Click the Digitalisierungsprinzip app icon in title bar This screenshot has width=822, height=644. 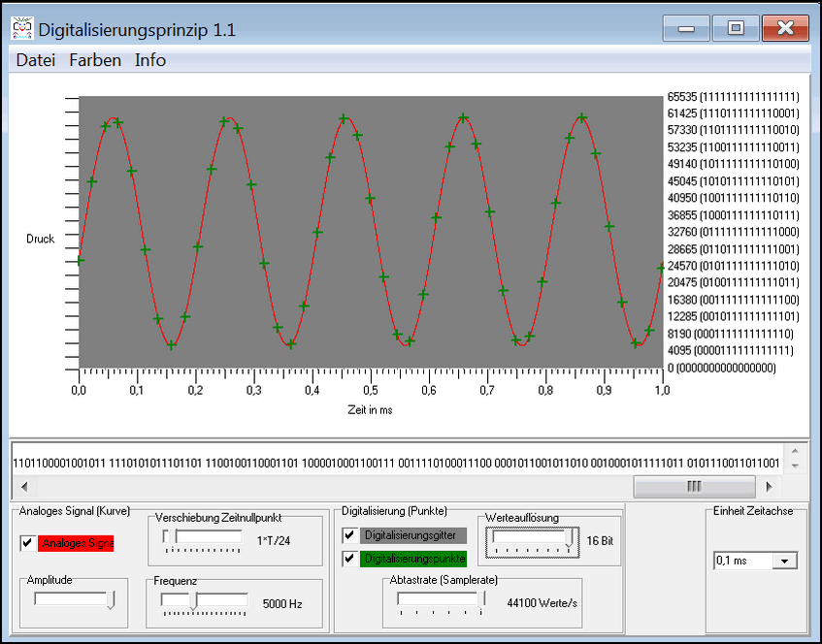pos(22,28)
